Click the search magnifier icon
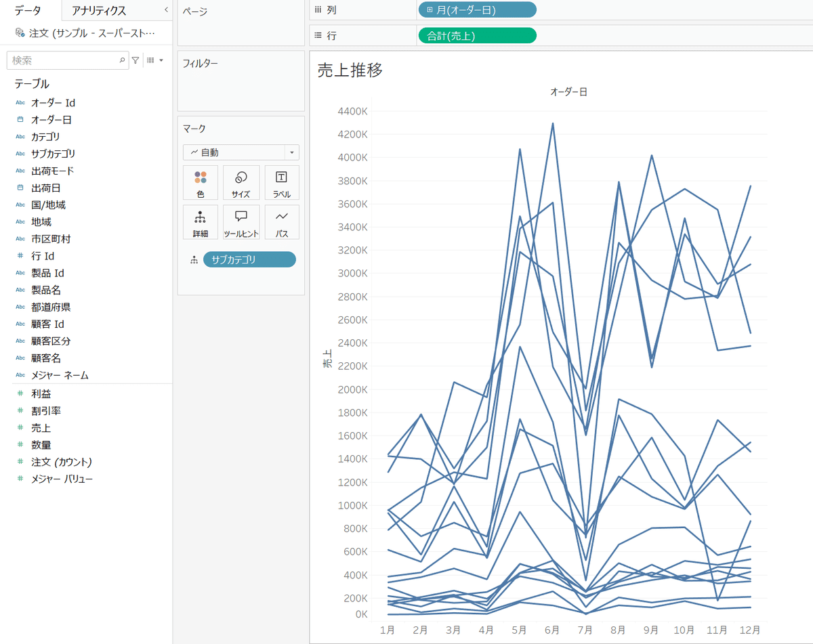 (x=123, y=60)
